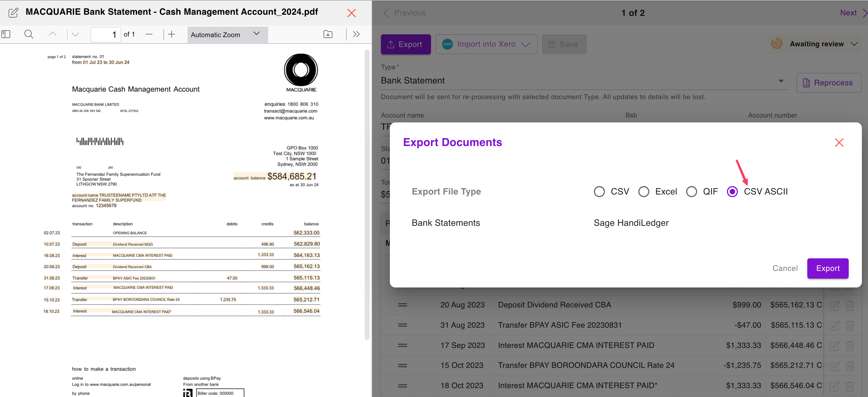Open the Automatic Zoom dropdown
Screen dimensions: 868x397
(x=227, y=34)
